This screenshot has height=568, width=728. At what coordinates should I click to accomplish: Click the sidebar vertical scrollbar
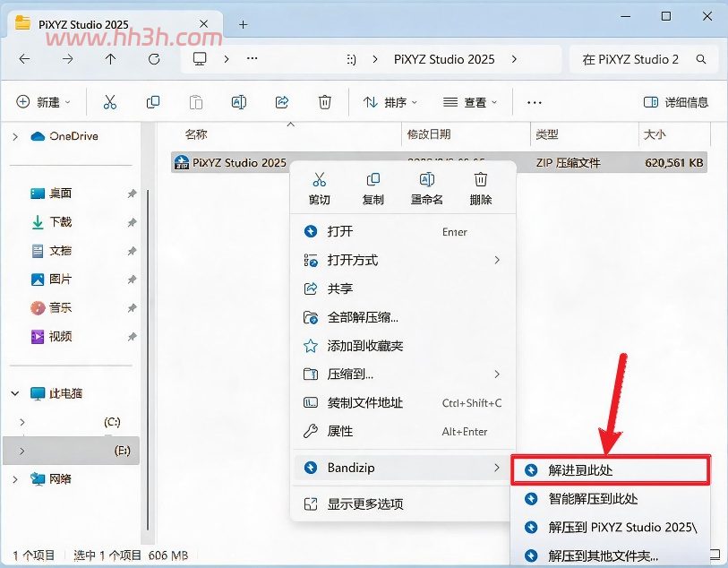pos(148,360)
